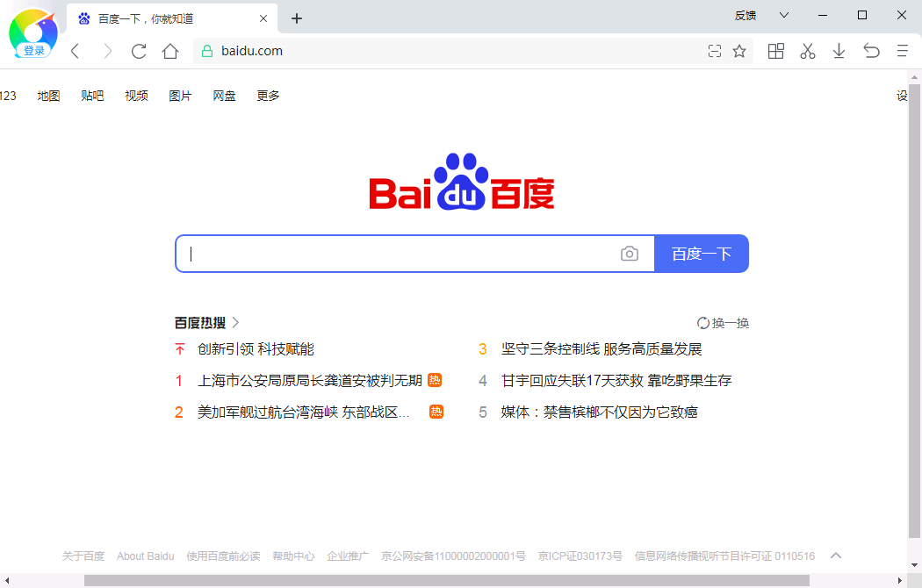This screenshot has width=922, height=588.
Task: Click 京ICP证030173号 footer link
Action: point(580,556)
